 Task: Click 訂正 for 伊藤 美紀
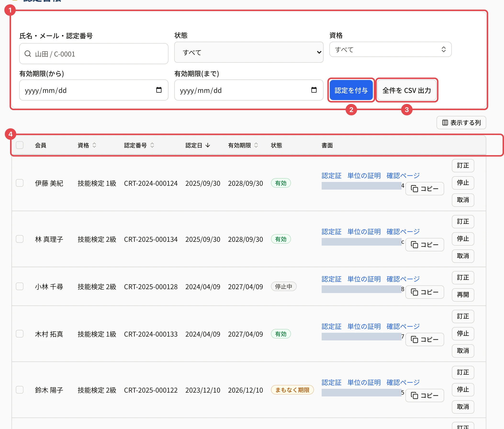point(463,166)
